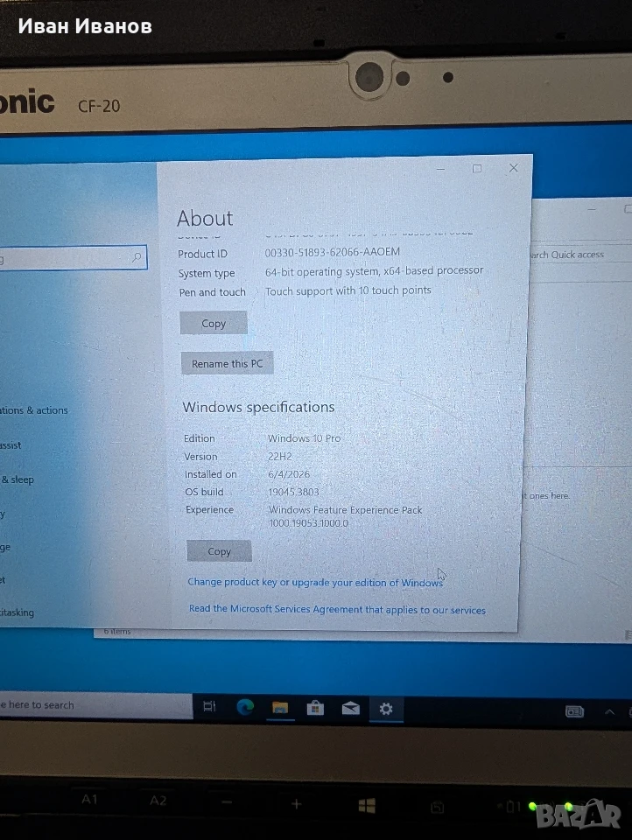This screenshot has width=632, height=840.
Task: Open the Mail app on the taskbar
Action: [350, 709]
